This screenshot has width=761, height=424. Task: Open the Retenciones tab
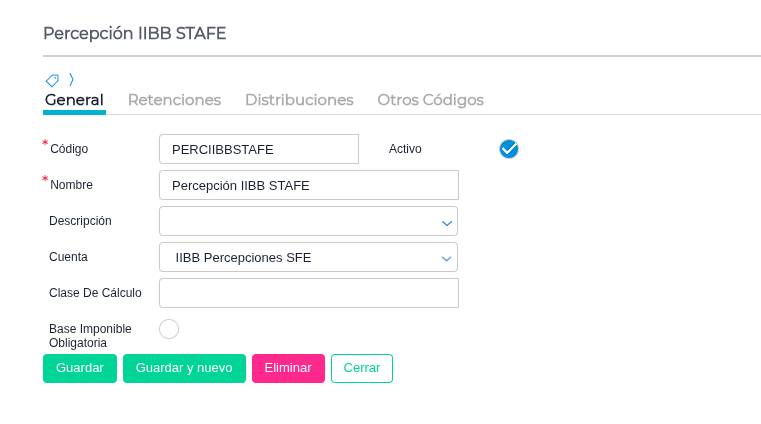coord(174,100)
